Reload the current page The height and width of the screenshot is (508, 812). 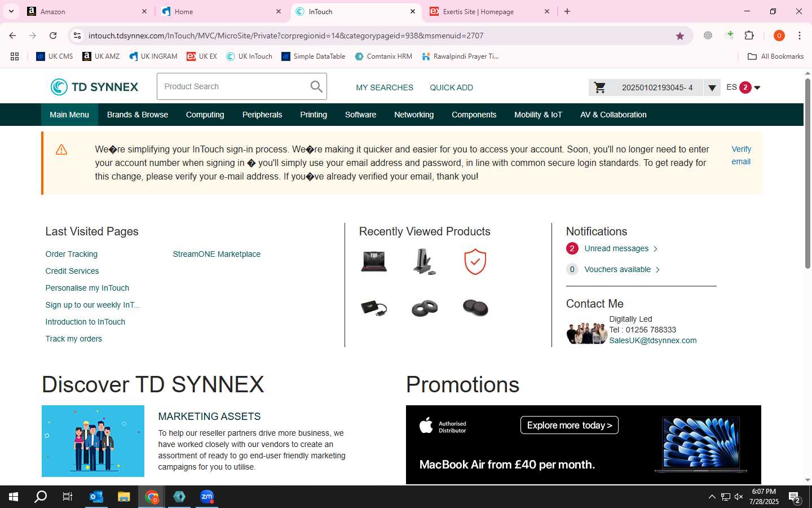(x=53, y=36)
